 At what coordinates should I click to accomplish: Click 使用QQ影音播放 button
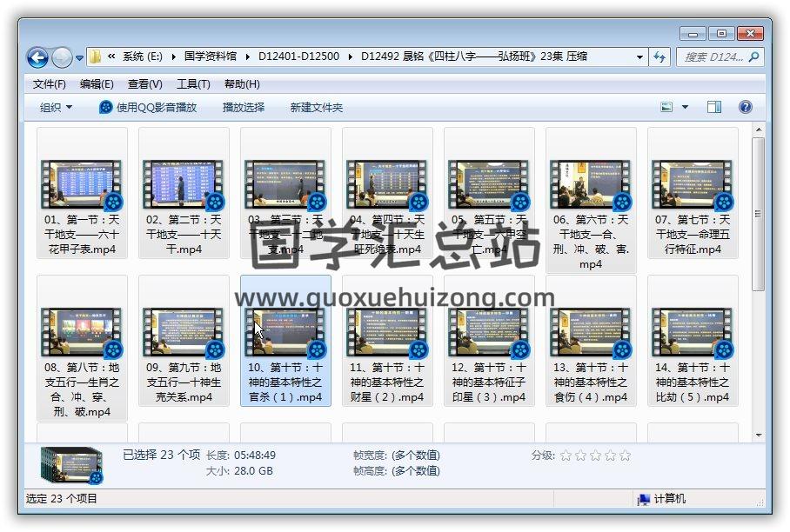click(x=148, y=107)
